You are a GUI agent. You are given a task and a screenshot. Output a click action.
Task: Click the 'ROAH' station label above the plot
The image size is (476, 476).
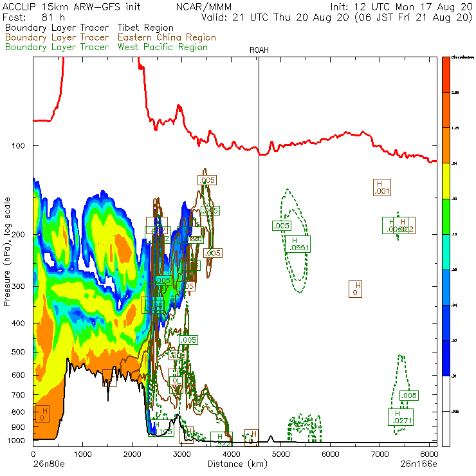pos(259,50)
